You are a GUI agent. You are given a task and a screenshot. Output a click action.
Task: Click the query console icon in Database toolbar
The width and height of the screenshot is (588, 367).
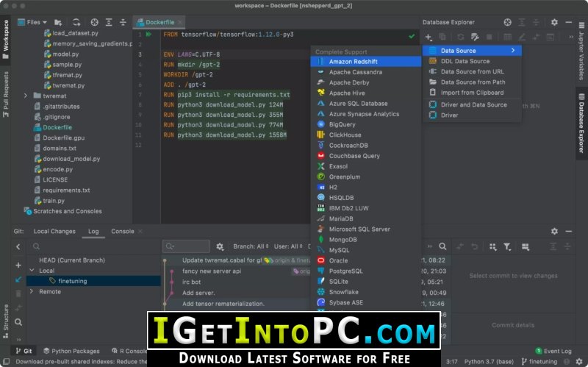pyautogui.click(x=475, y=37)
